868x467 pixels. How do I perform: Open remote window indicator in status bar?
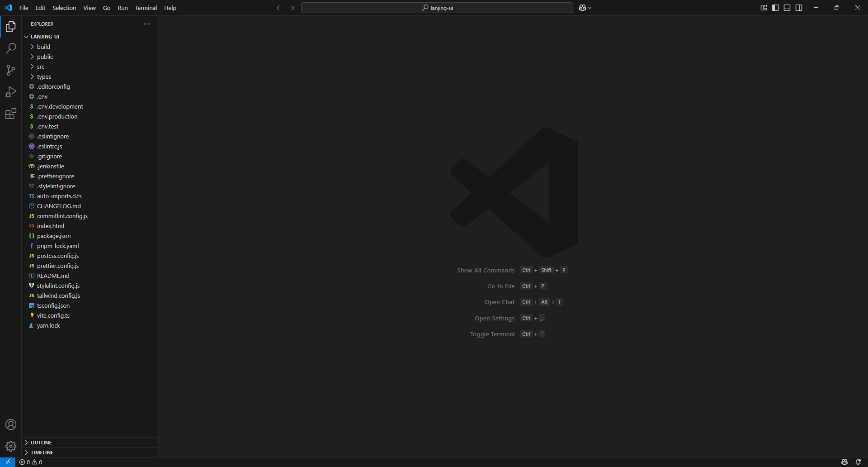(8, 462)
